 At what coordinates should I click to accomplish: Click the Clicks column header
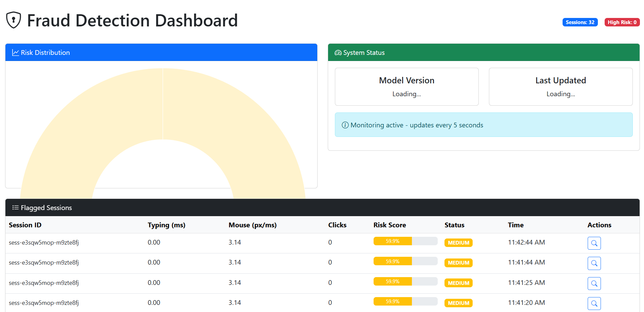point(337,225)
